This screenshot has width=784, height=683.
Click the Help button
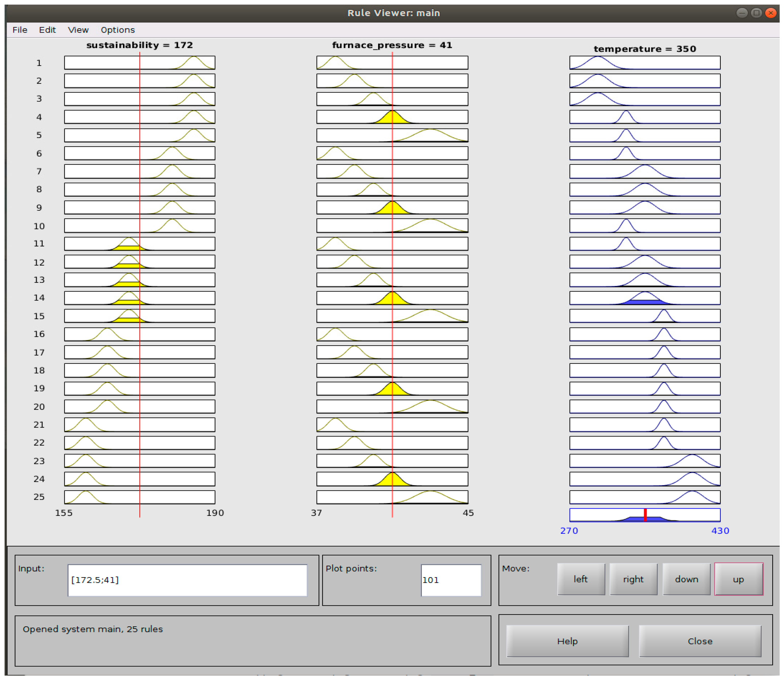567,641
